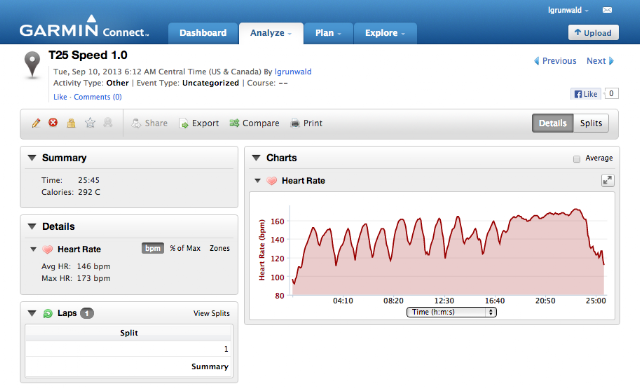
Task: Print the activity
Action: [306, 123]
